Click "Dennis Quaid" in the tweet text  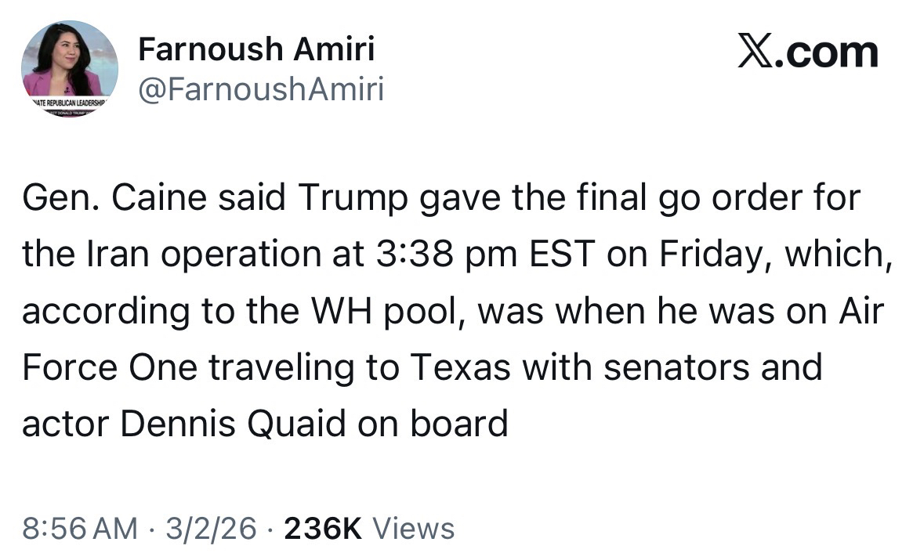tap(234, 425)
